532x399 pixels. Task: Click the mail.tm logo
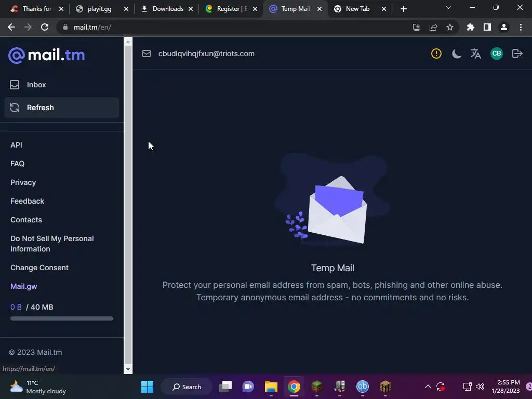[x=46, y=55]
